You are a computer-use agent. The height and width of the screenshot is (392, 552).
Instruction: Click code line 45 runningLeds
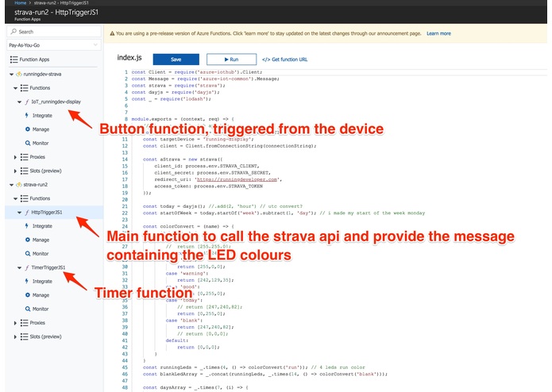pyautogui.click(x=254, y=367)
